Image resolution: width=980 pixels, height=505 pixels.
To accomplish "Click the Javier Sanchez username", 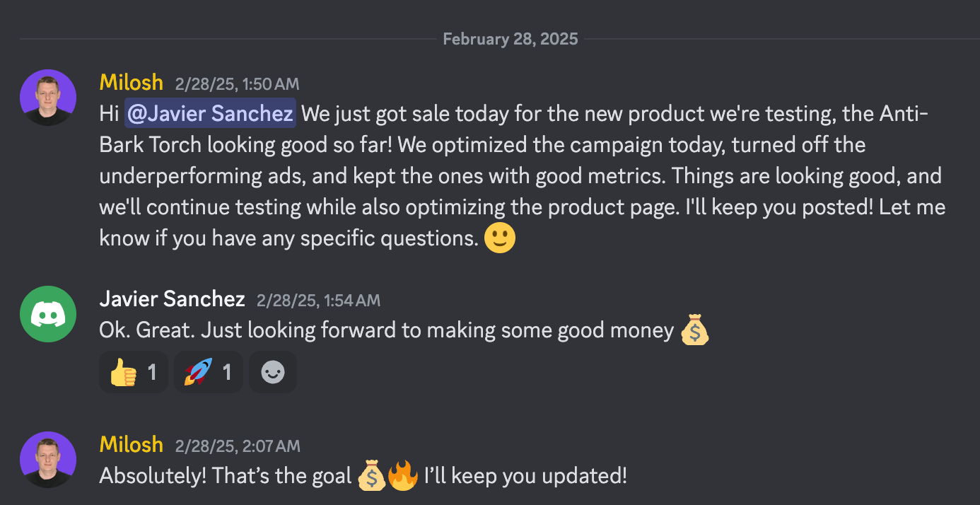I will 172,299.
